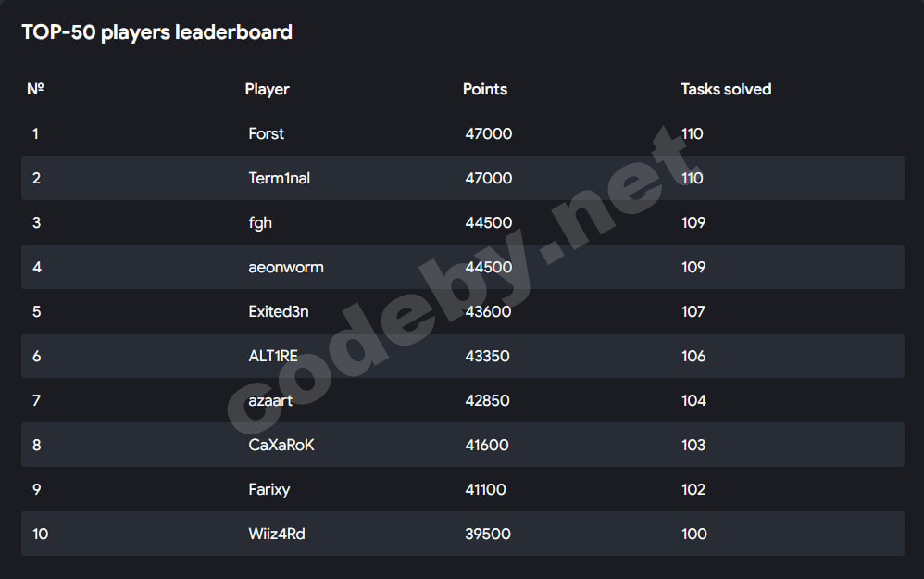This screenshot has height=579, width=924.
Task: Open fgh player profile
Action: [x=260, y=222]
